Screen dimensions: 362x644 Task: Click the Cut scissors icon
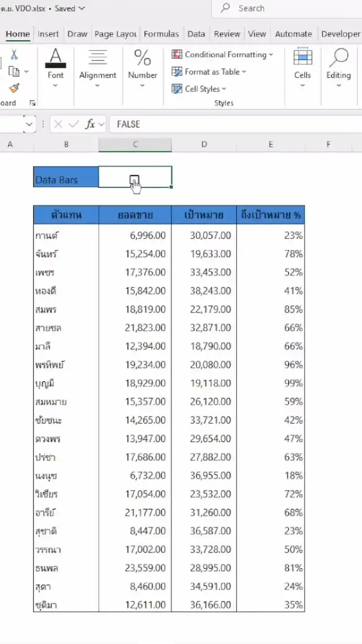pos(14,54)
